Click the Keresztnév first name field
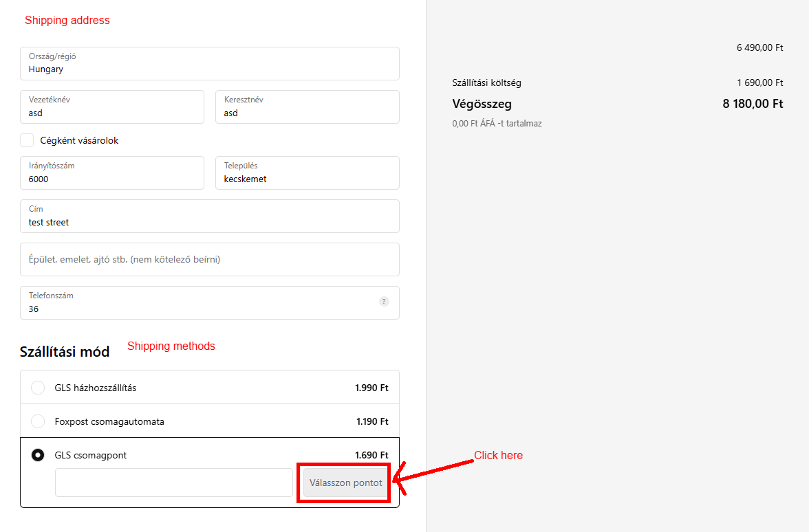 307,107
